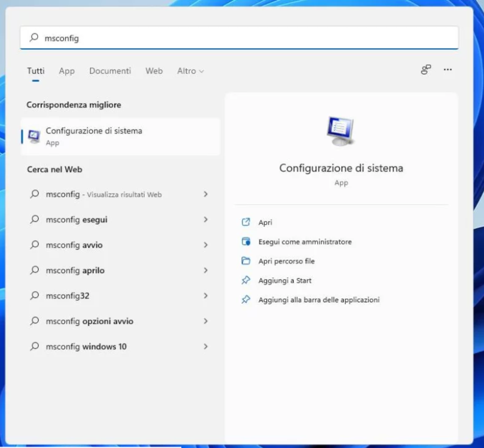This screenshot has height=448, width=484.
Task: Click the small Configurazione di sistema app icon
Action: 34,136
